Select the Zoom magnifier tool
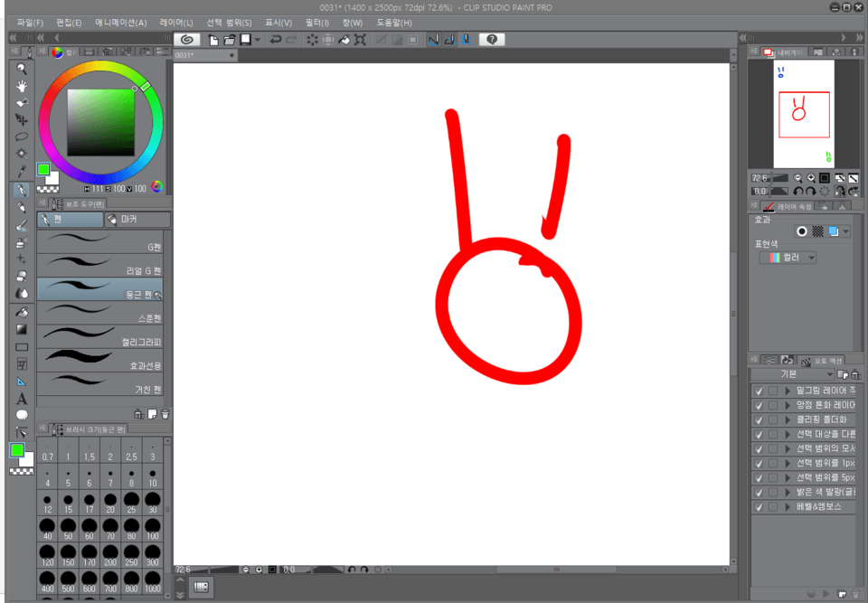 coord(22,70)
